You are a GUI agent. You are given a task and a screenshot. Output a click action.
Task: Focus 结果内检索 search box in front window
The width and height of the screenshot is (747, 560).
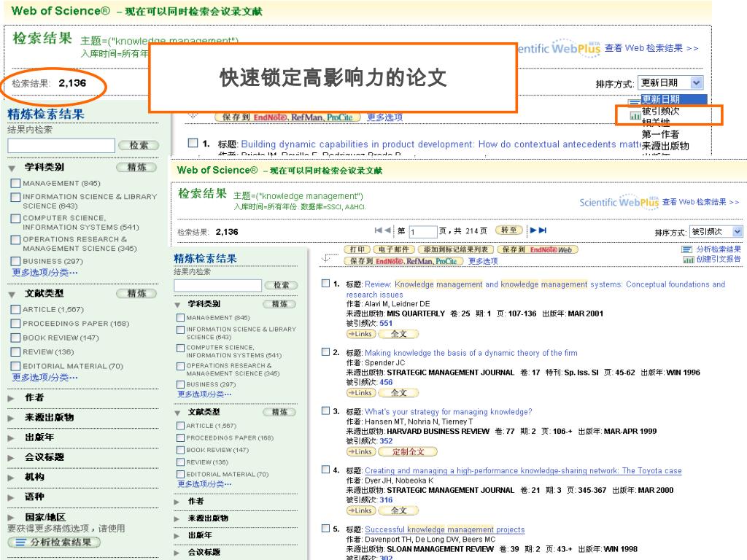pyautogui.click(x=217, y=285)
